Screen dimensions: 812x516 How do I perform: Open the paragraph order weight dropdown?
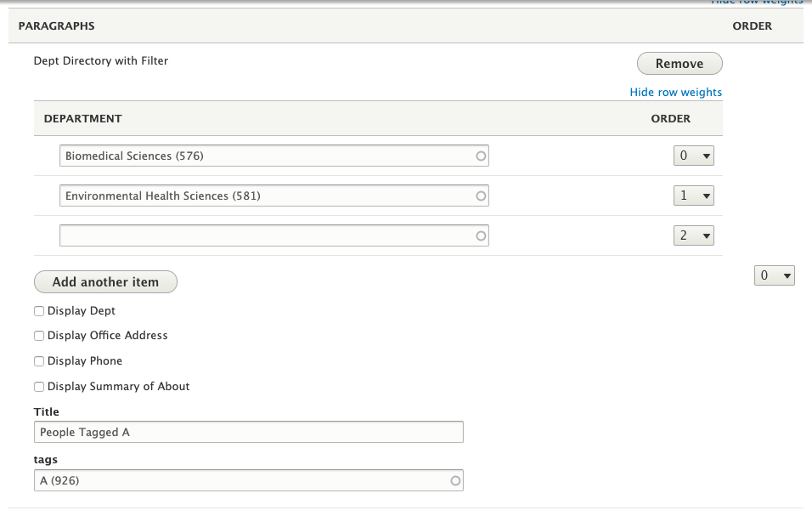pyautogui.click(x=774, y=275)
